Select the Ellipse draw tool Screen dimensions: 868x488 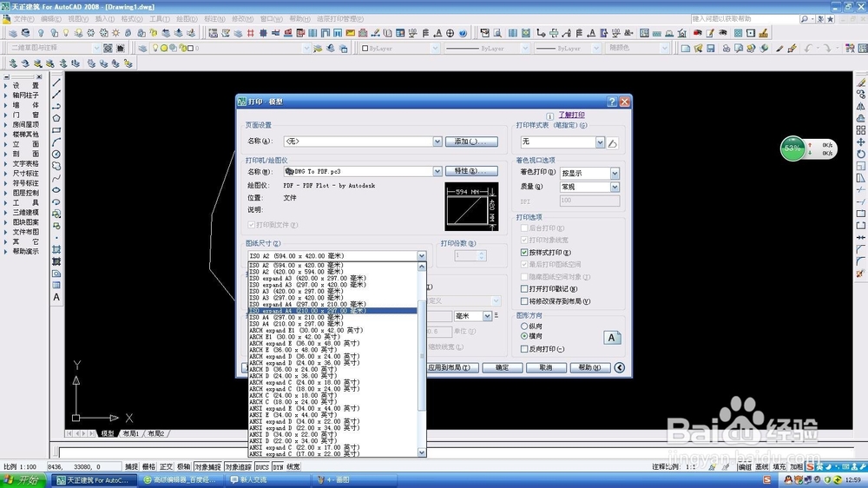[56, 190]
